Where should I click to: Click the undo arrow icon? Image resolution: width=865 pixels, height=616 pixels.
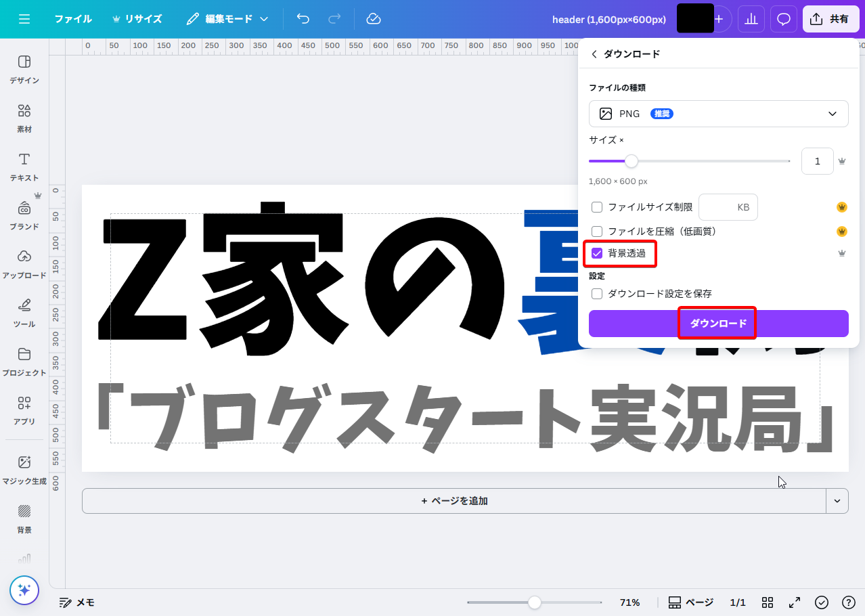[303, 19]
